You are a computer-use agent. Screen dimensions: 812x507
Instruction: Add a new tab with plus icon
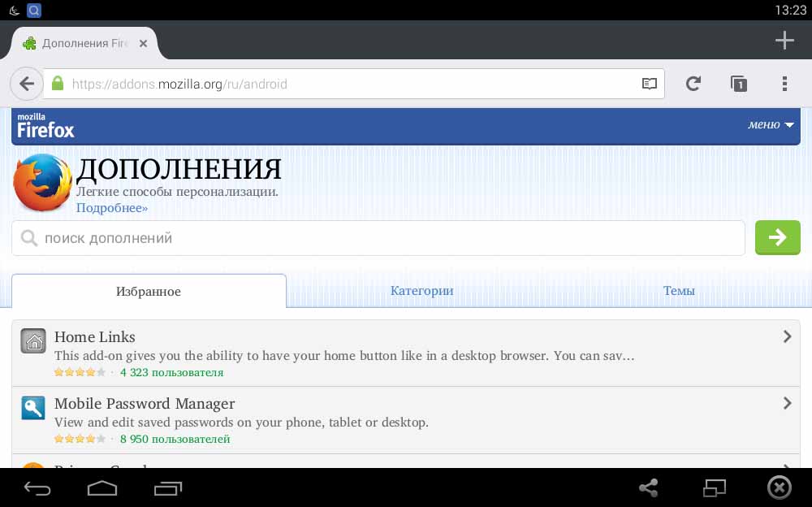point(784,41)
